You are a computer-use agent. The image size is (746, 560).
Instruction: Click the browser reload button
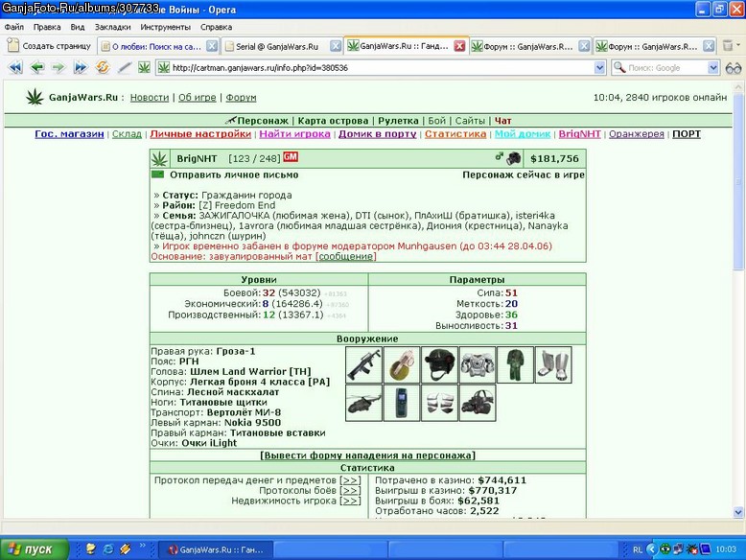[103, 67]
